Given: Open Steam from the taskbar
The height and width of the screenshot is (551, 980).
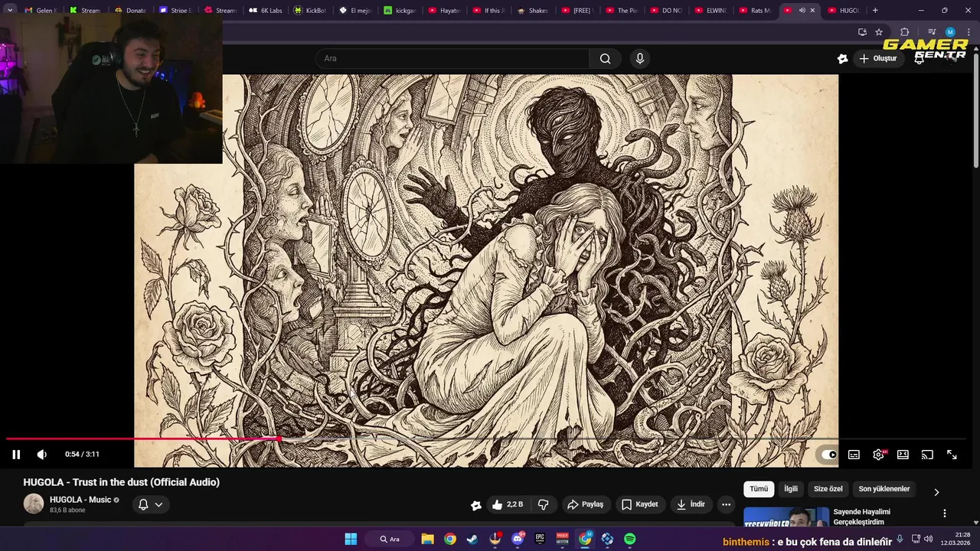Looking at the screenshot, I should [472, 539].
